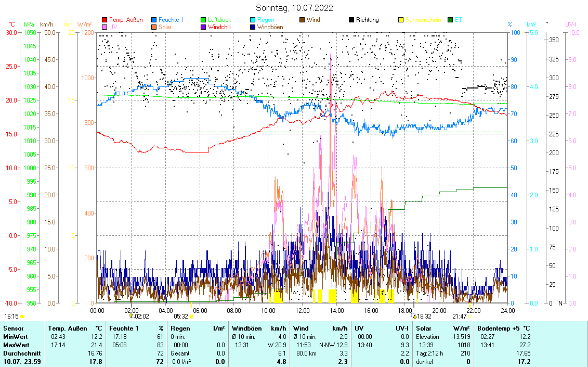Click the black Richtung legend square
The width and height of the screenshot is (588, 367).
coord(351,20)
